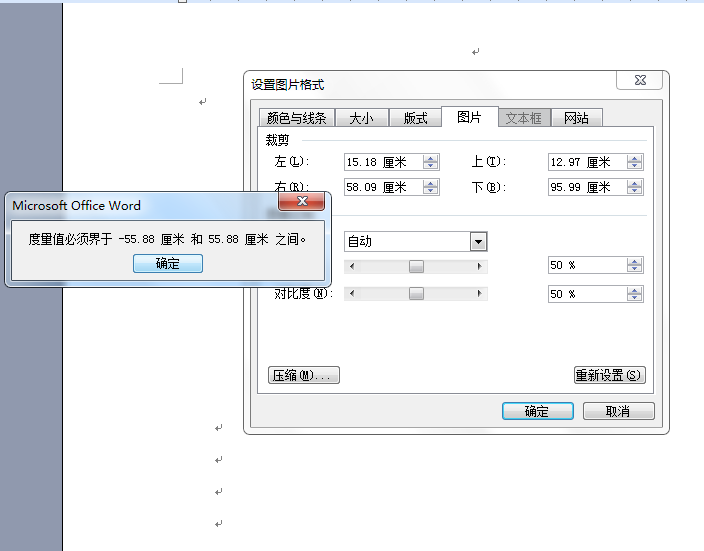Decrease the 上 crop value with down arrow

coord(634,166)
